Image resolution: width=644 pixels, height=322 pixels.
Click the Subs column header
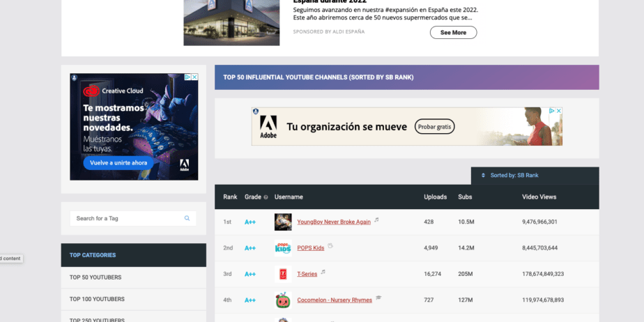pos(465,197)
